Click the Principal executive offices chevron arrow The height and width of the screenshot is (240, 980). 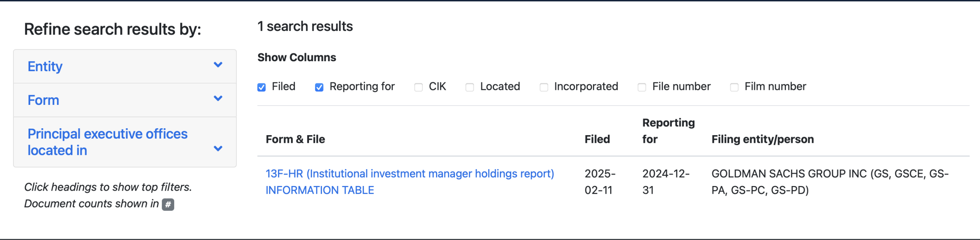[218, 149]
